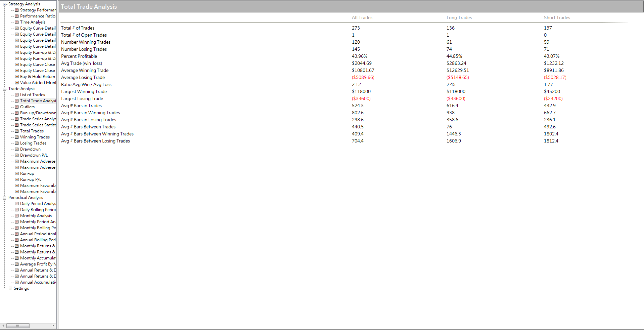Click the chart icon next to Winning Trades

click(17, 137)
